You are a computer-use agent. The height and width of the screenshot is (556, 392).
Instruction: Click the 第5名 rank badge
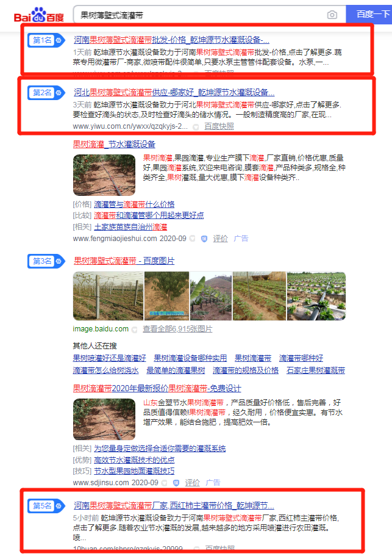[46, 505]
